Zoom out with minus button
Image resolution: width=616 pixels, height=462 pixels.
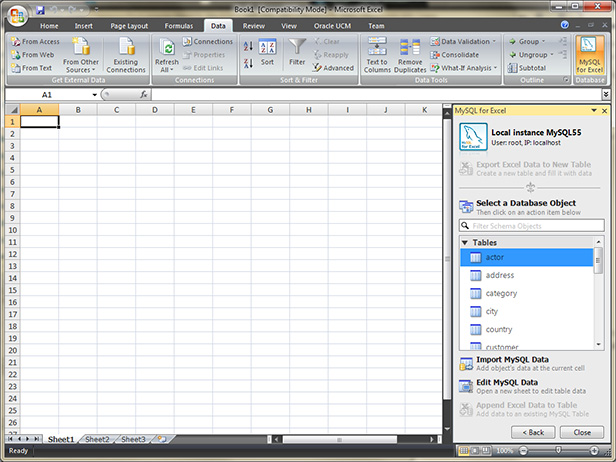(523, 451)
